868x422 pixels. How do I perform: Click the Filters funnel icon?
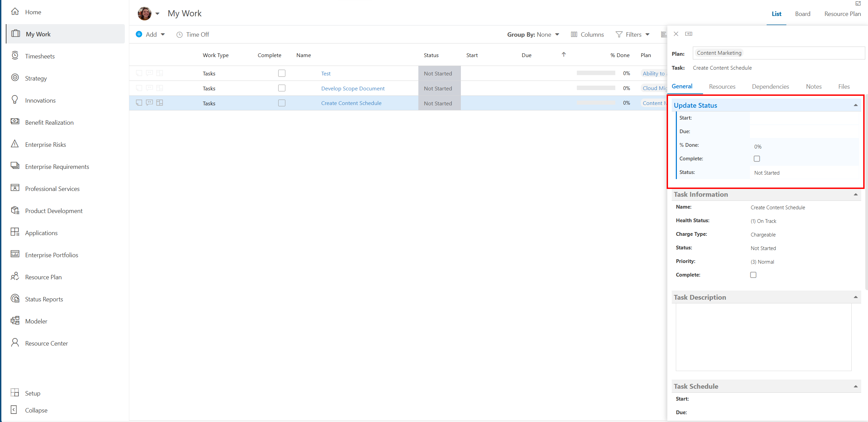tap(619, 34)
